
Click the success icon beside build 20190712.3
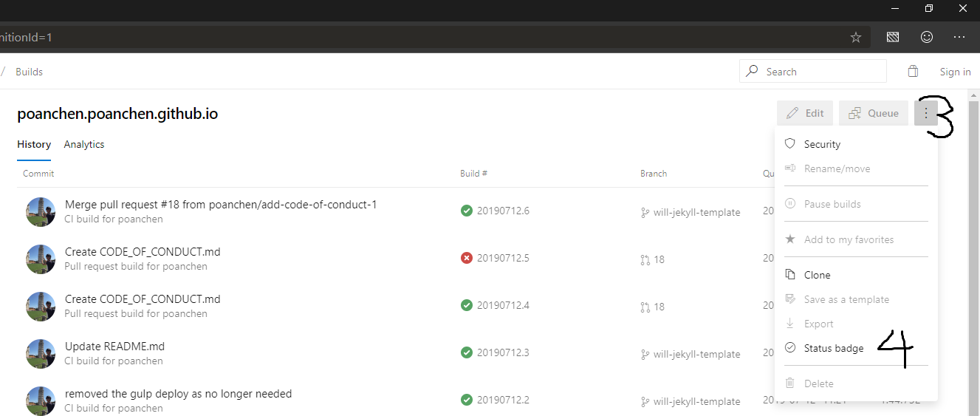click(467, 352)
